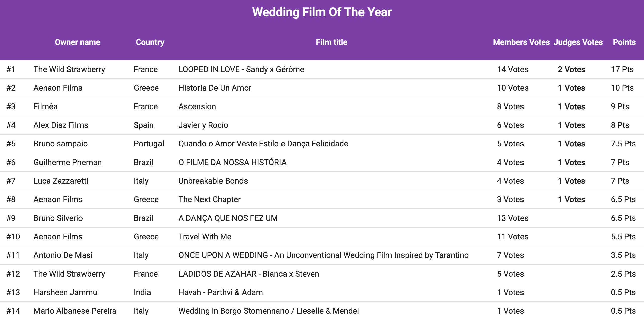Select owner Bruno sampaio

coord(60,144)
